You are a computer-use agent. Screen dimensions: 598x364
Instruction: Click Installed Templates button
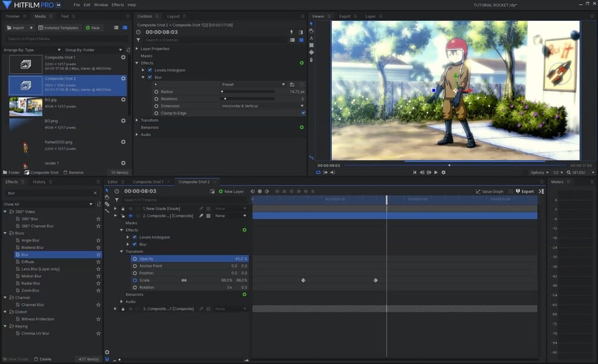[x=58, y=28]
